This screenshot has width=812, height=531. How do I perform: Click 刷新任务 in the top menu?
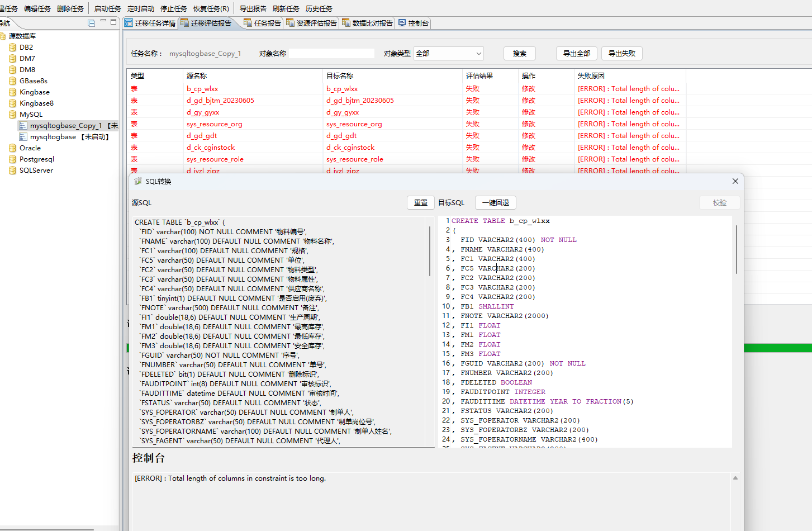pyautogui.click(x=286, y=8)
